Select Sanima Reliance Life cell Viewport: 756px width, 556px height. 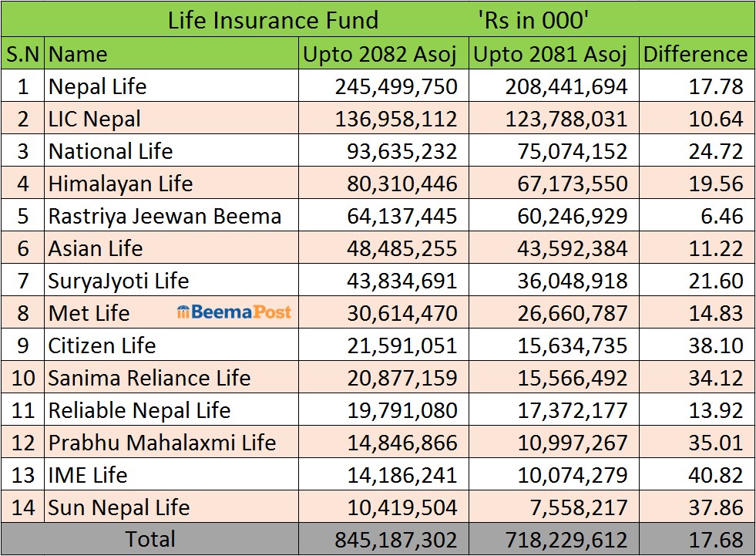point(149,378)
